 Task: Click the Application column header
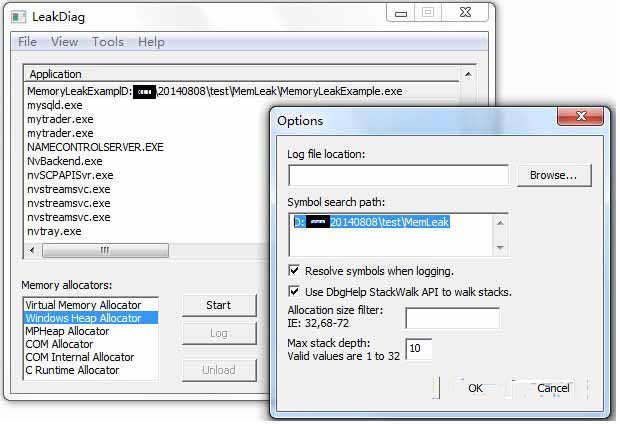tap(242, 74)
